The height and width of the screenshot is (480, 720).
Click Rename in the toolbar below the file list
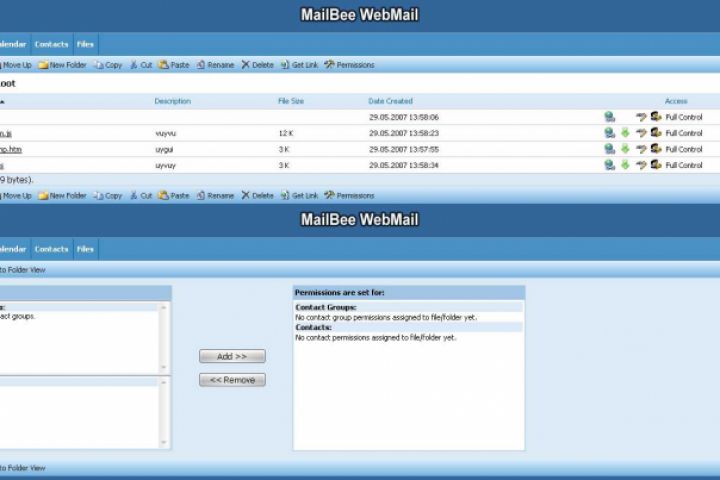click(x=215, y=196)
